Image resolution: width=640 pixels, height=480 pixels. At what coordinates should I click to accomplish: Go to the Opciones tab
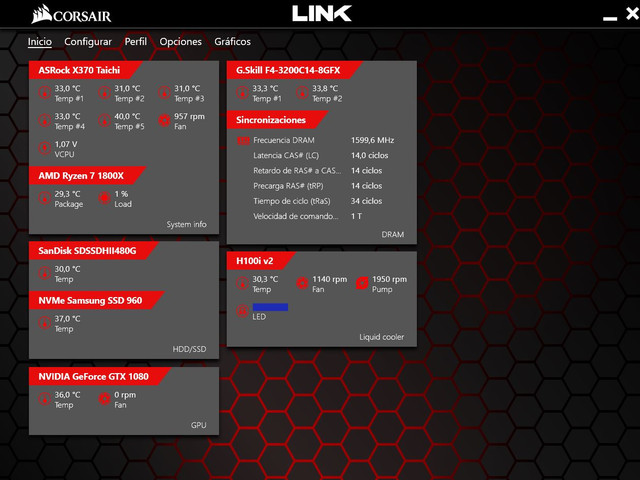click(x=180, y=42)
